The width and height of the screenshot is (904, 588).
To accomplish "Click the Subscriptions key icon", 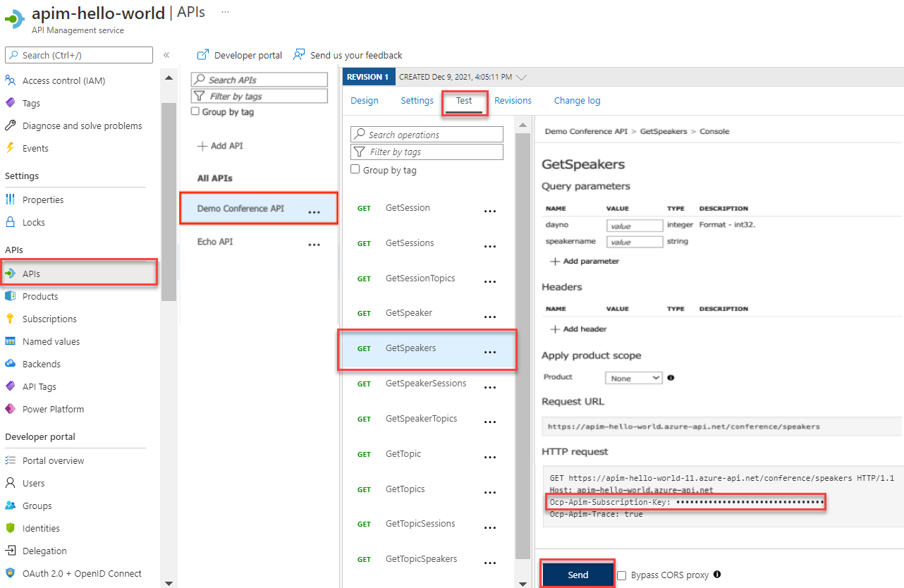I will tap(10, 319).
